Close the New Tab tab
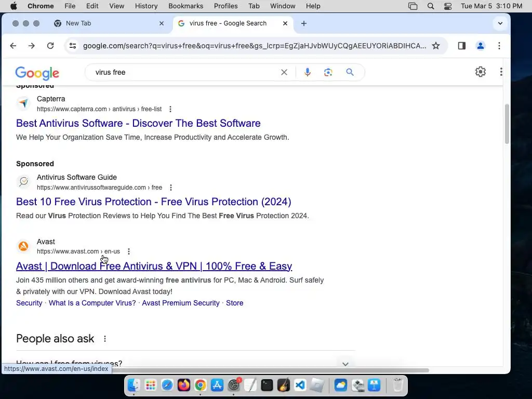Image resolution: width=532 pixels, height=399 pixels. click(162, 23)
